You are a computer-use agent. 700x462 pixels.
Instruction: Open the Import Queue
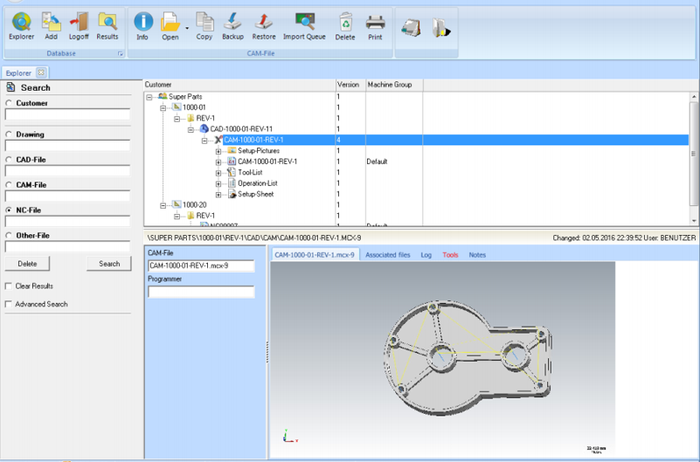[304, 27]
